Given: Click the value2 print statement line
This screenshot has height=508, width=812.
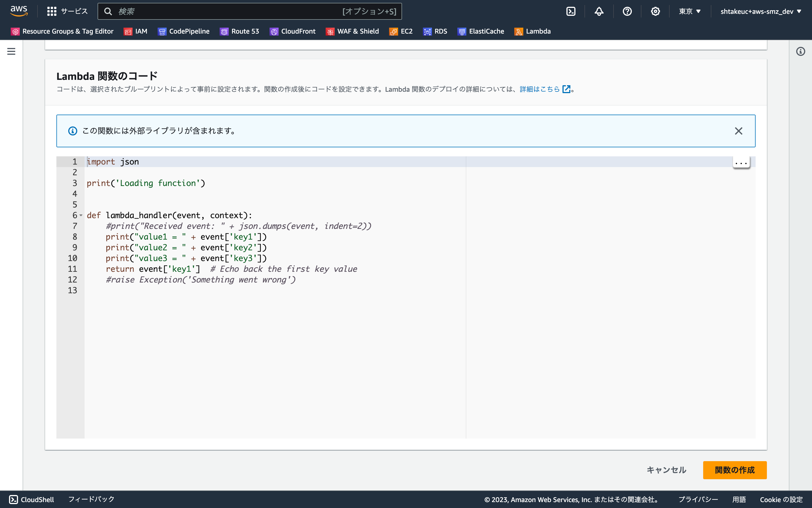Looking at the screenshot, I should point(186,248).
